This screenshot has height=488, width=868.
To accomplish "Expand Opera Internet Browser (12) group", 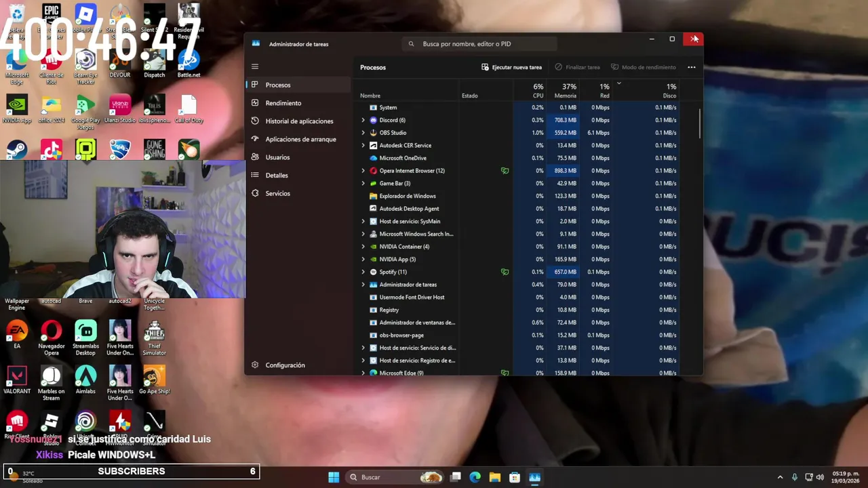I will coord(363,171).
